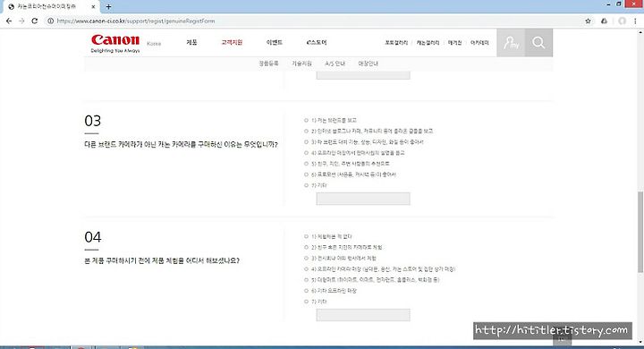Open a new browser tab with plus
Viewport: 644px width, 349px height.
[108, 6]
